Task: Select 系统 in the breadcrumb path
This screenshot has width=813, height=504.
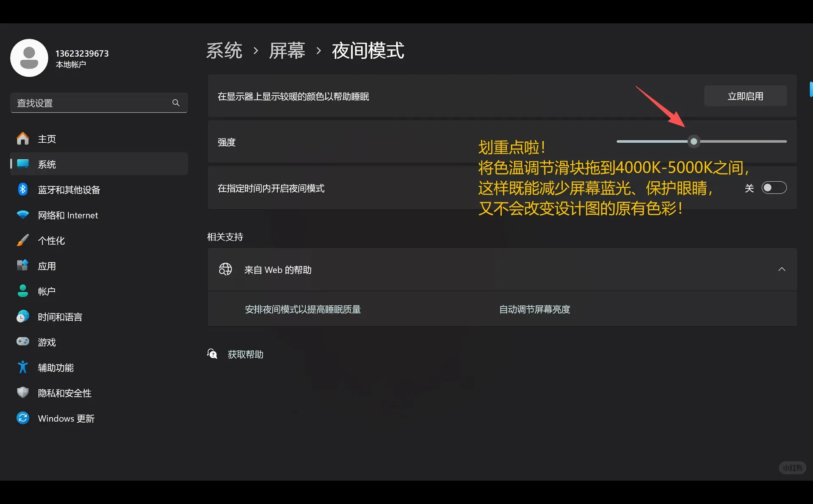Action: tap(224, 50)
